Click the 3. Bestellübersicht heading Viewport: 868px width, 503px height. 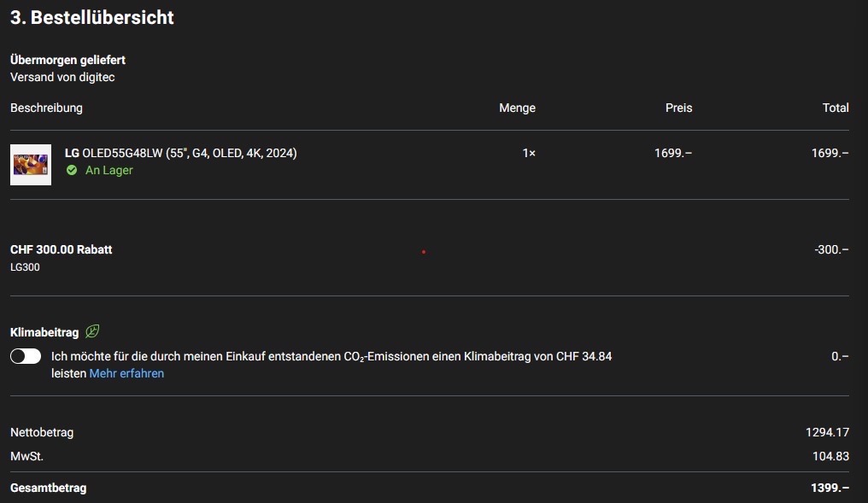pyautogui.click(x=92, y=17)
